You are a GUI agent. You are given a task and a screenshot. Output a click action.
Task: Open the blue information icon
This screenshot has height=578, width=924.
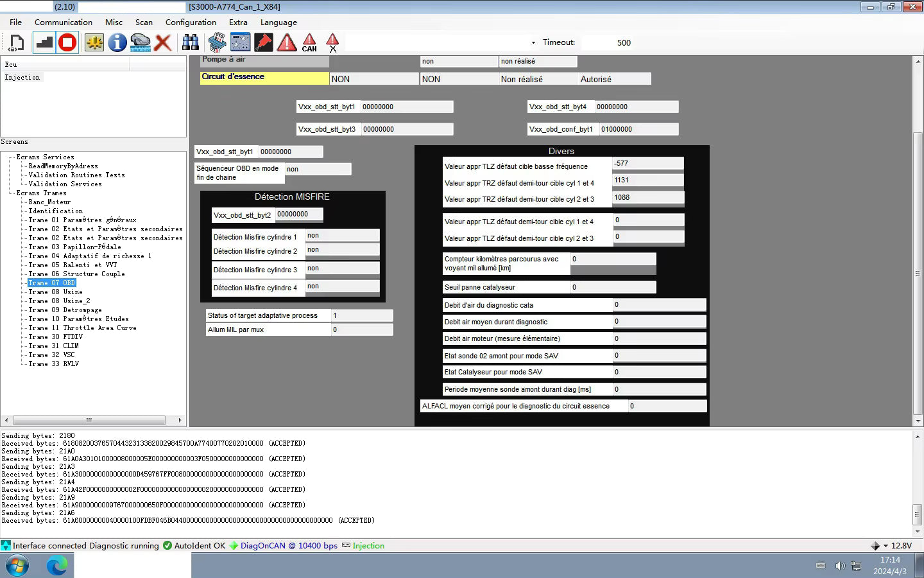[117, 43]
